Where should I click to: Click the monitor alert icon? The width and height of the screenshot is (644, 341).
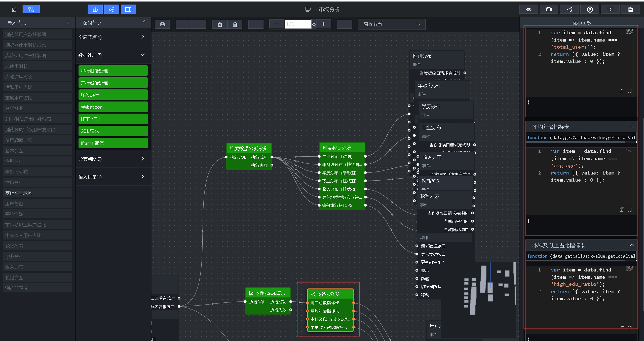coord(610,9)
